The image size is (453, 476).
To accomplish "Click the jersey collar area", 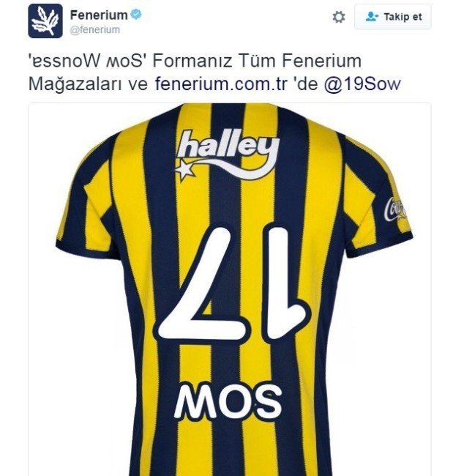I will pyautogui.click(x=231, y=112).
